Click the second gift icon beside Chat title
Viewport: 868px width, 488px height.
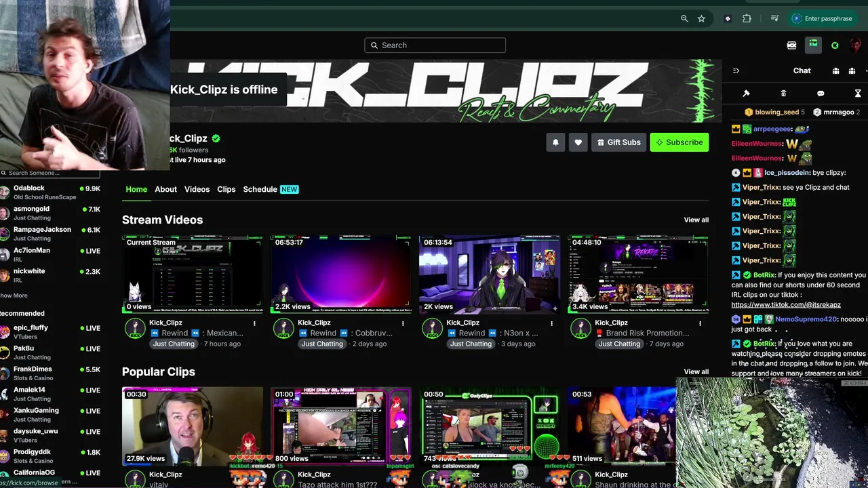pyautogui.click(x=852, y=70)
